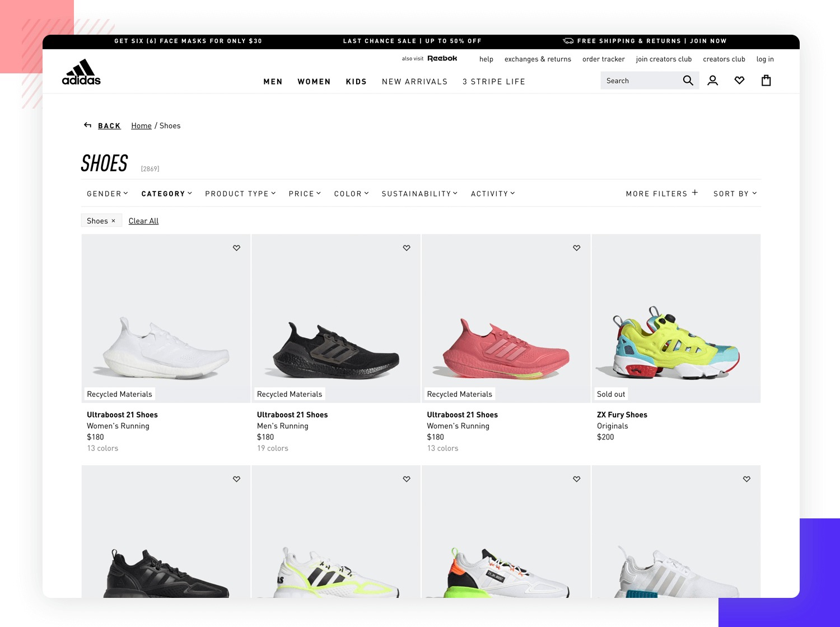Open the Kids menu
This screenshot has width=840, height=627.
pyautogui.click(x=356, y=82)
